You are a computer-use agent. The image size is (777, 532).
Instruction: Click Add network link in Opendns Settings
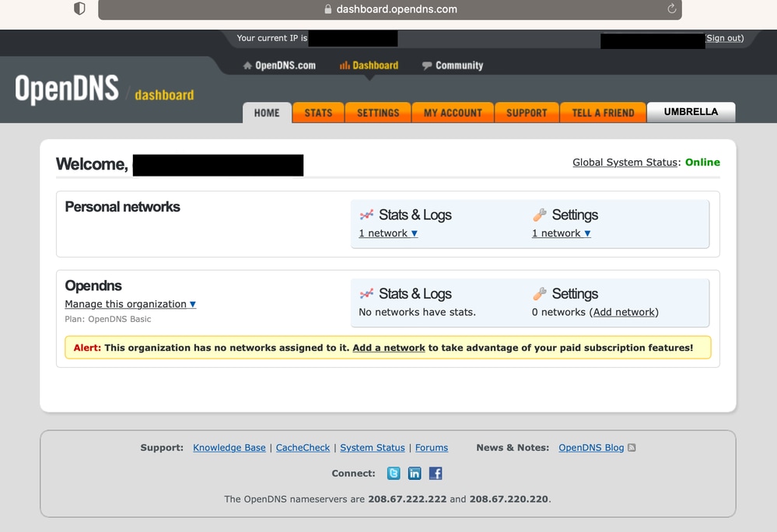point(624,312)
